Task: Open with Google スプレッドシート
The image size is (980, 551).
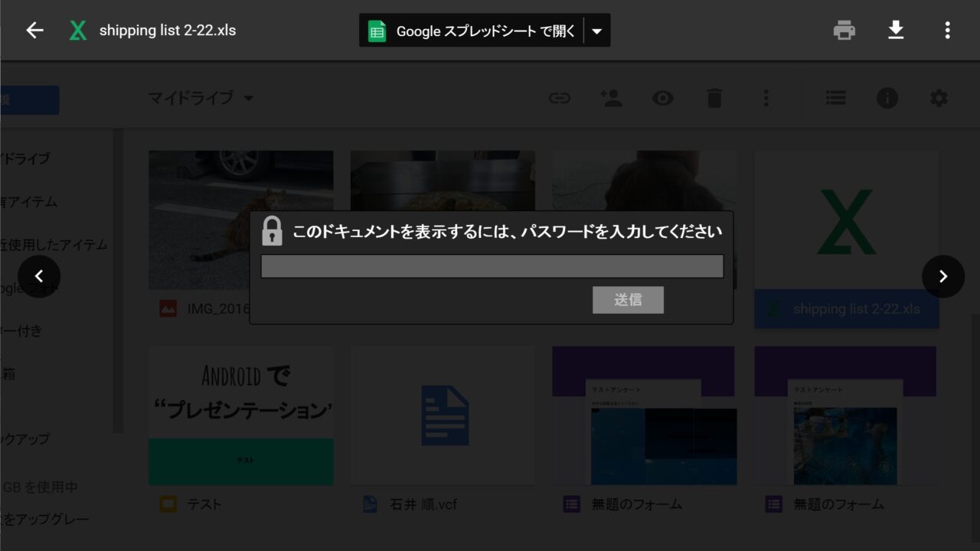Action: [472, 31]
